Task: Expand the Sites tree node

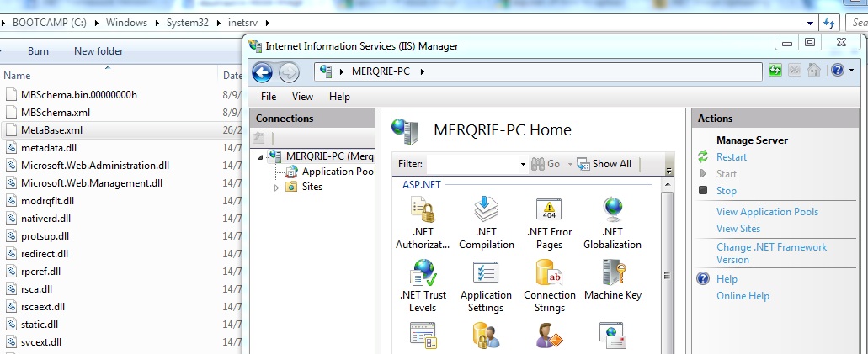Action: click(x=276, y=188)
